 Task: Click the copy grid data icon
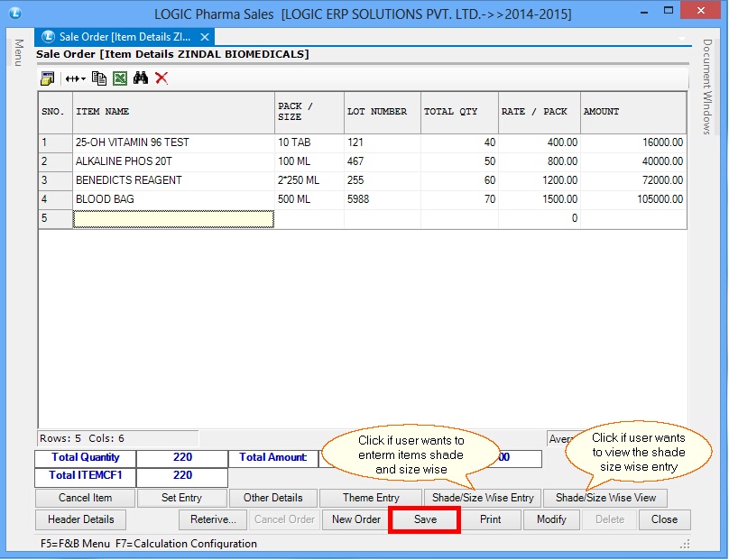(x=99, y=78)
